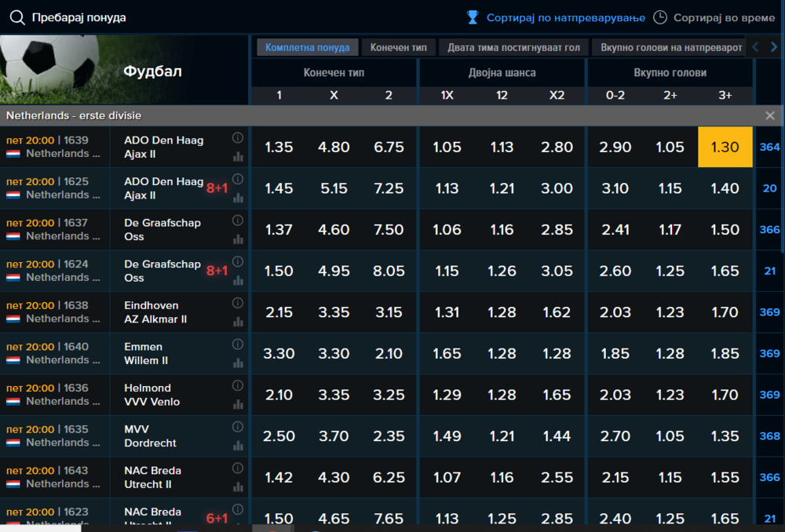Open statistics chart for first ADO Den Haag row
This screenshot has height=532, width=785.
pyautogui.click(x=238, y=156)
